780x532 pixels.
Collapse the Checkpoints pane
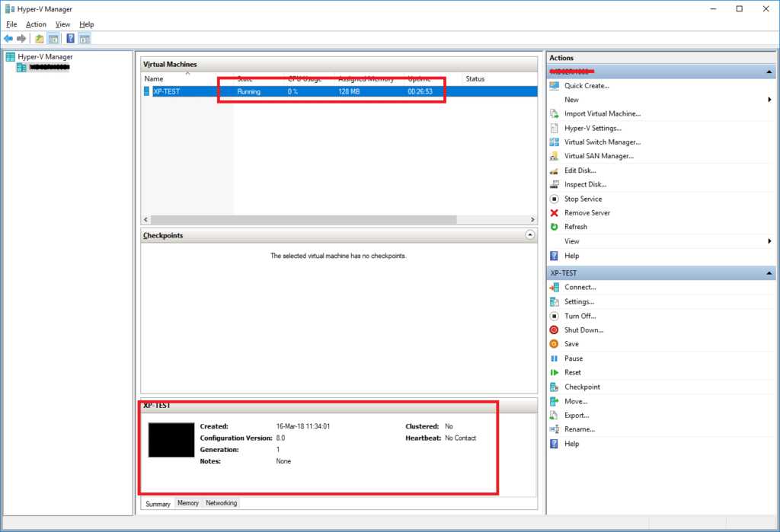click(x=530, y=234)
